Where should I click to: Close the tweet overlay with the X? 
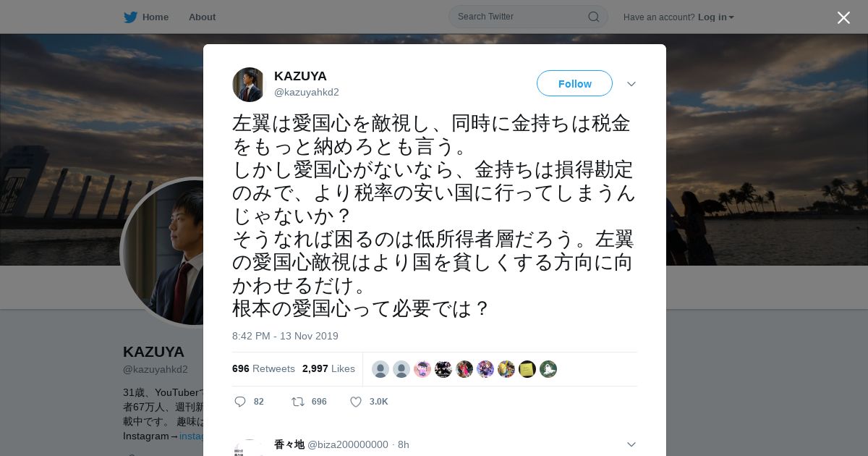(843, 17)
